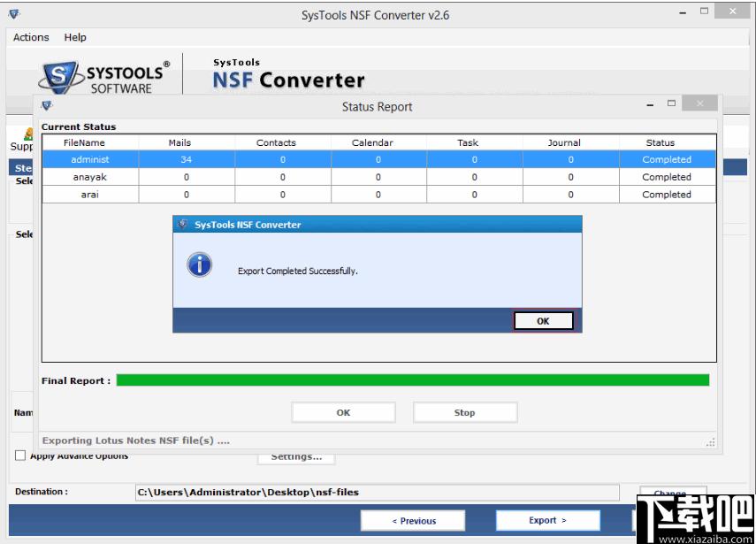Select the arai row file name
Viewport: 756px width, 544px height.
coord(90,195)
